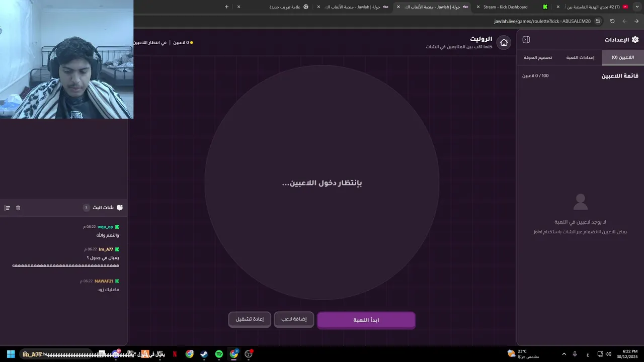The width and height of the screenshot is (644, 362).
Task: Switch to the wheel design tab
Action: [538, 57]
